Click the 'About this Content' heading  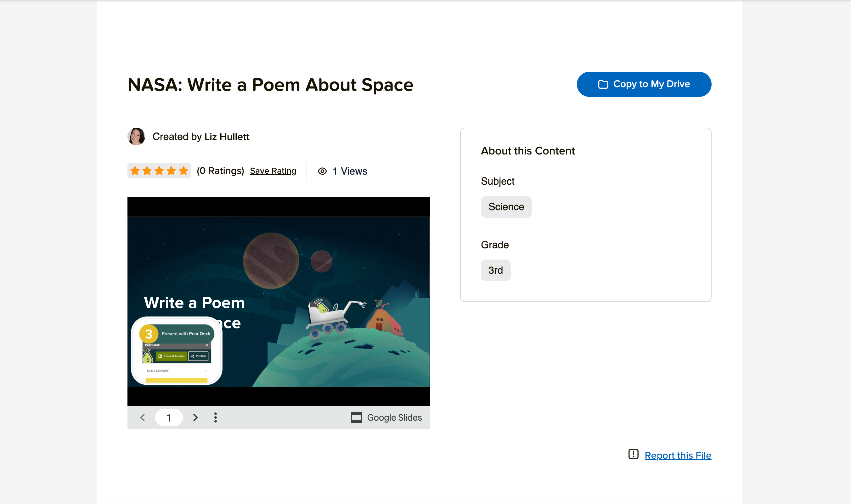(528, 151)
